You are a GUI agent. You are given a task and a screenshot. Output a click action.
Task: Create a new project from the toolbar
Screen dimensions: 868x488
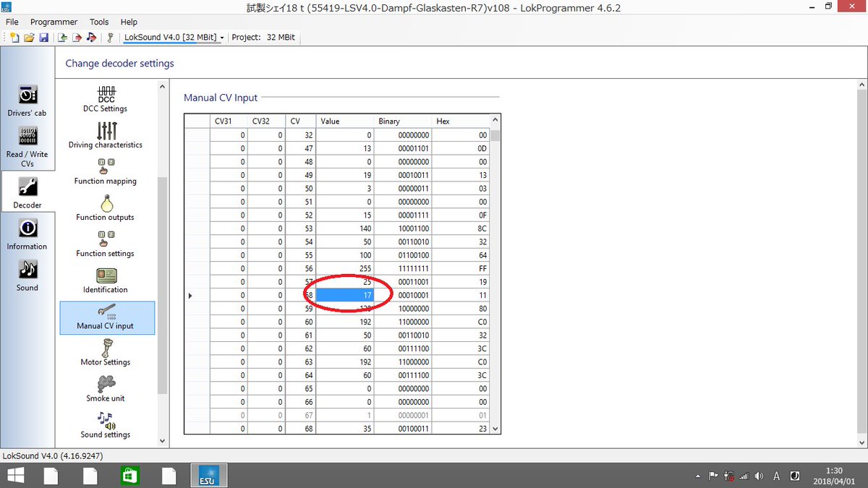[x=14, y=38]
